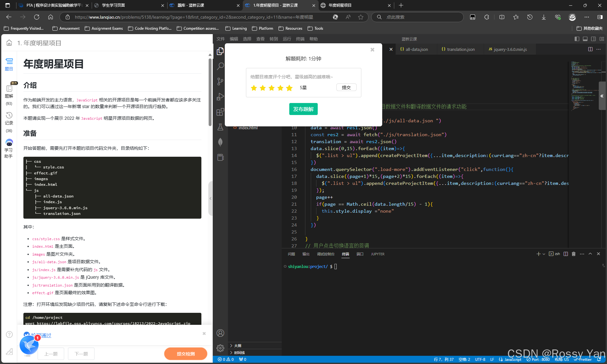This screenshot has width=607, height=364.
Task: Open the Search view in the IDE sidebar
Action: tap(220, 66)
